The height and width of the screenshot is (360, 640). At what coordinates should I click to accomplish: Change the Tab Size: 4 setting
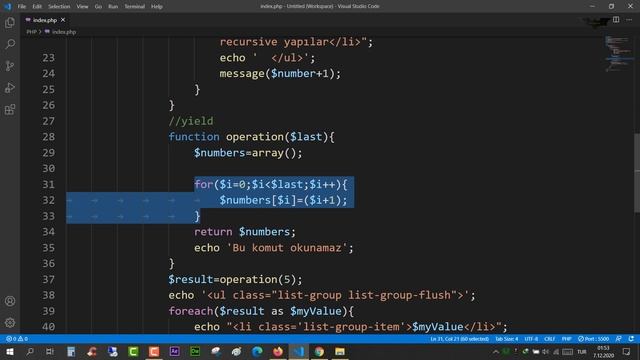click(507, 339)
